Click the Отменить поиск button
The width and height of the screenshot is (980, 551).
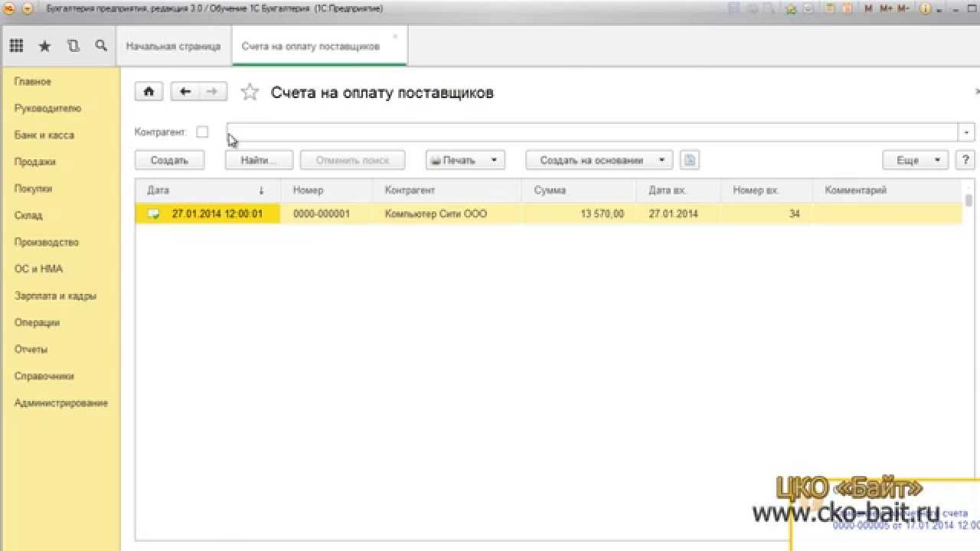[352, 160]
